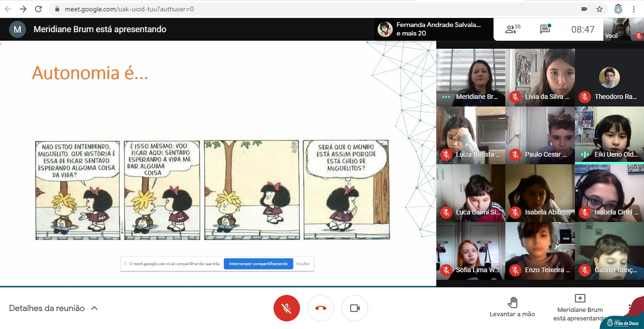This screenshot has height=329, width=644.
Task: Open the chat messages icon
Action: click(x=545, y=29)
